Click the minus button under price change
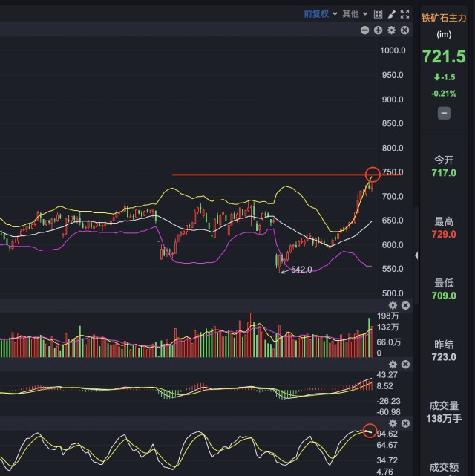This screenshot has height=476, width=475. [444, 113]
